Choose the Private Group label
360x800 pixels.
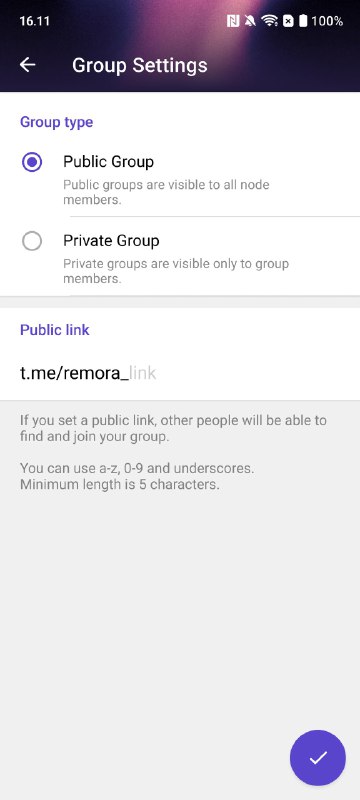(111, 241)
